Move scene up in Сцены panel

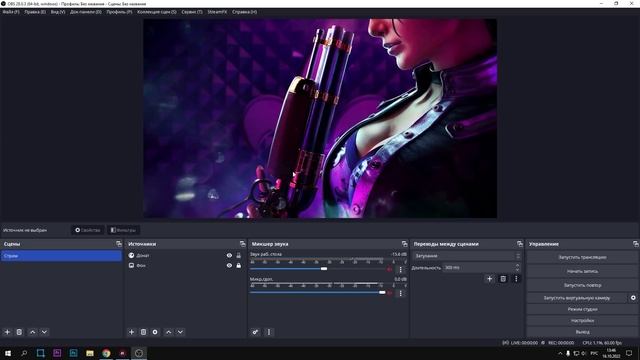(x=33, y=332)
